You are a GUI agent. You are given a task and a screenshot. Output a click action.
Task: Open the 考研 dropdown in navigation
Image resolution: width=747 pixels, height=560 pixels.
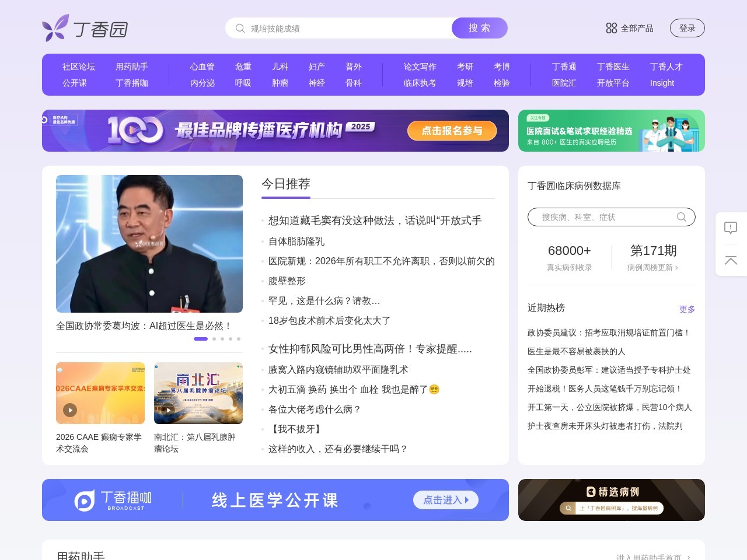[x=465, y=66]
